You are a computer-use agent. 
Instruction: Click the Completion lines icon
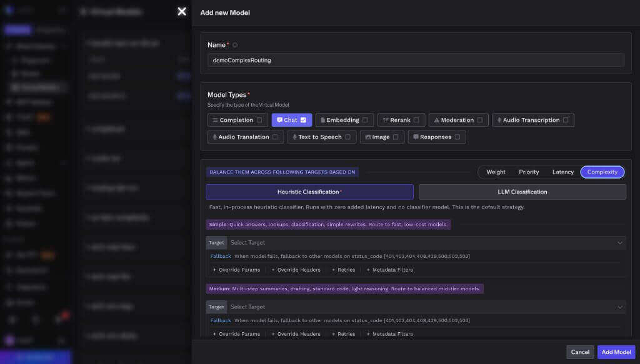point(215,120)
